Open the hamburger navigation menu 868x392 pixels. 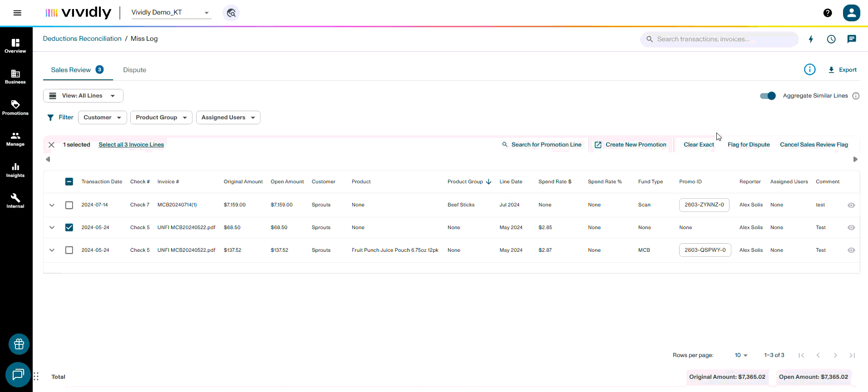[17, 13]
